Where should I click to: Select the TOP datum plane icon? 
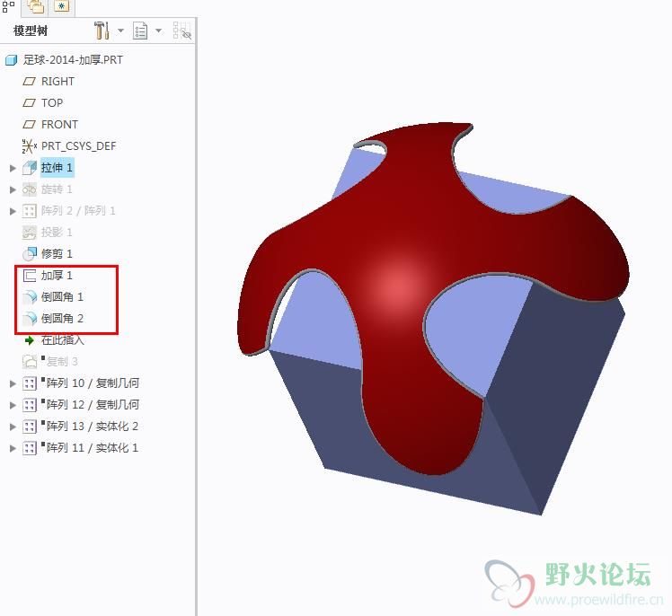(29, 102)
